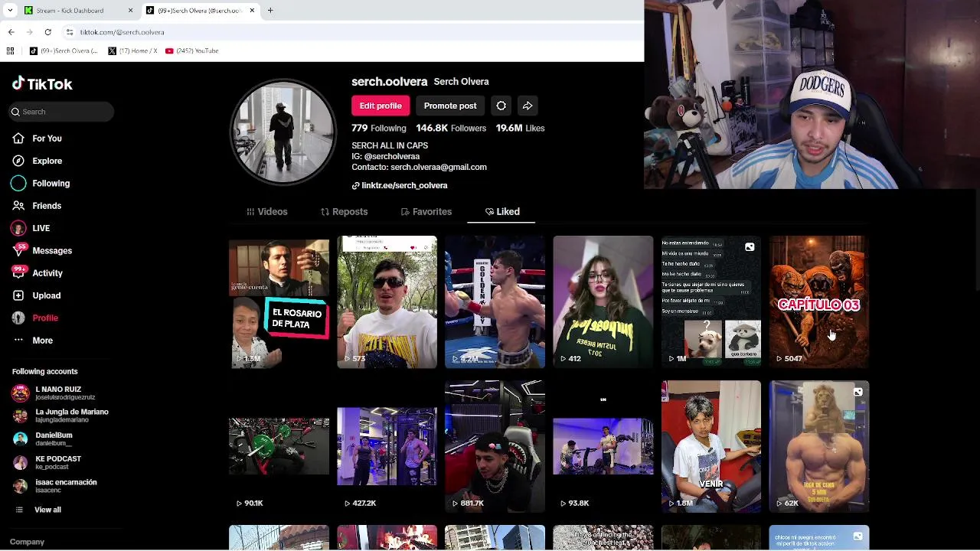Click the share profile arrow icon
The height and width of the screenshot is (551, 980).
[x=528, y=106]
